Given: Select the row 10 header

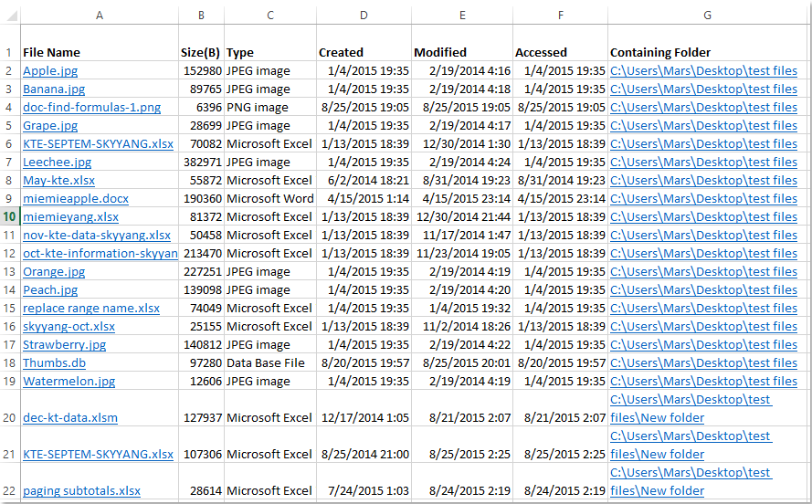Looking at the screenshot, I should [9, 216].
